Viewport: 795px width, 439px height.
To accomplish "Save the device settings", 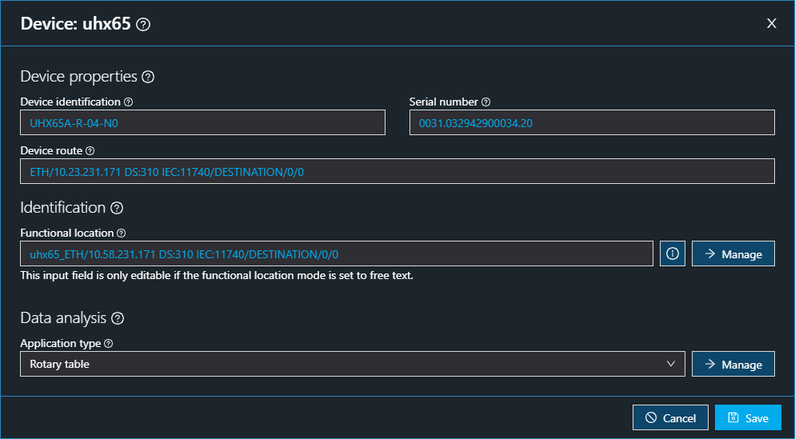I will (x=748, y=417).
